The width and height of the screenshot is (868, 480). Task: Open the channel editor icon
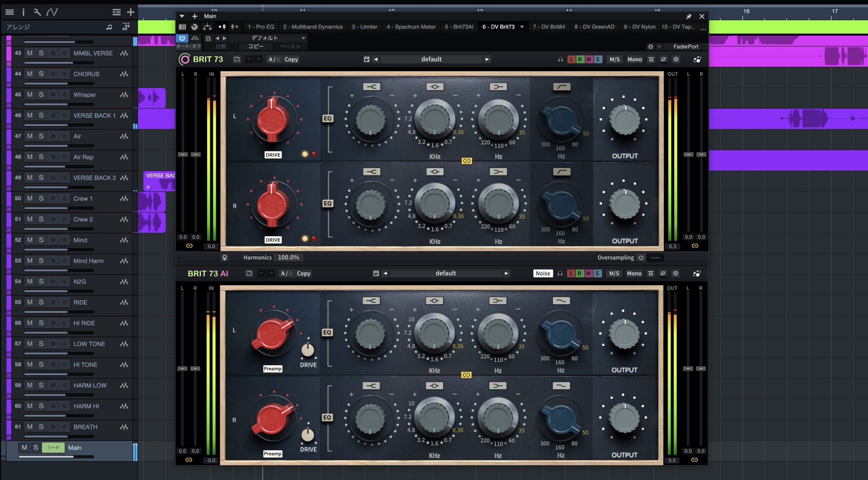point(182,27)
